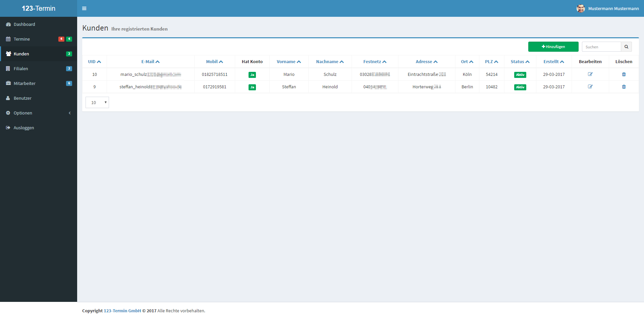Click the Dashboard icon in sidebar

coord(8,25)
